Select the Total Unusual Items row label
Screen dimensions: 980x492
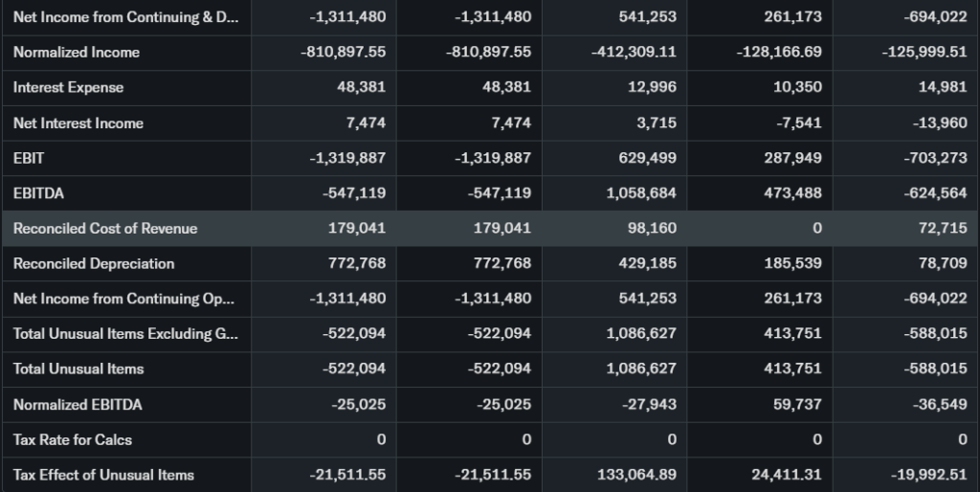coord(78,369)
